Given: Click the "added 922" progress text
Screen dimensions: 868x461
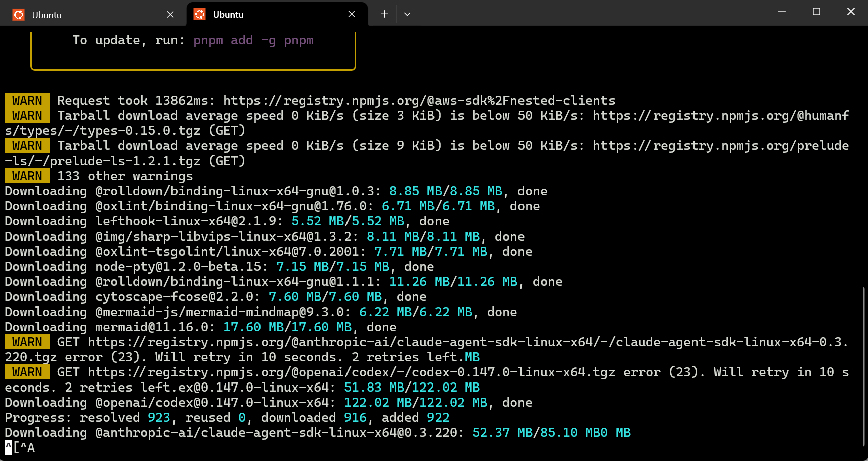Looking at the screenshot, I should pyautogui.click(x=416, y=418).
